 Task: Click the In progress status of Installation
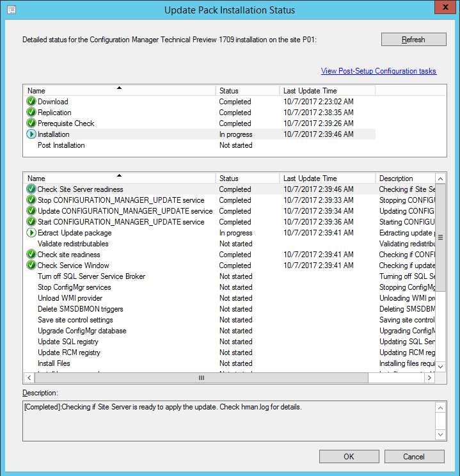[236, 134]
